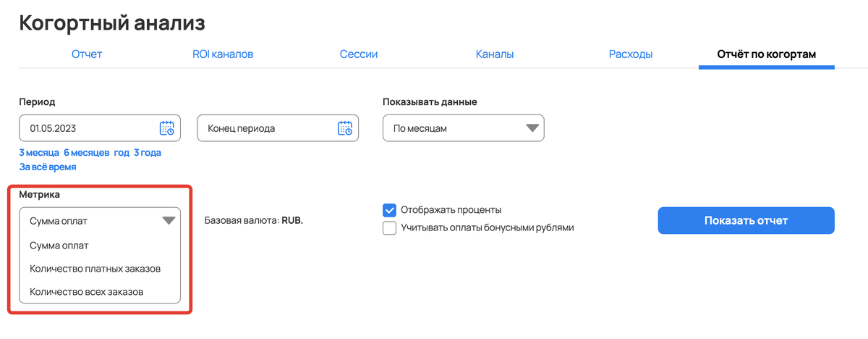Collapse the Метрика dropdown arrow
The height and width of the screenshot is (339, 868).
(x=169, y=221)
